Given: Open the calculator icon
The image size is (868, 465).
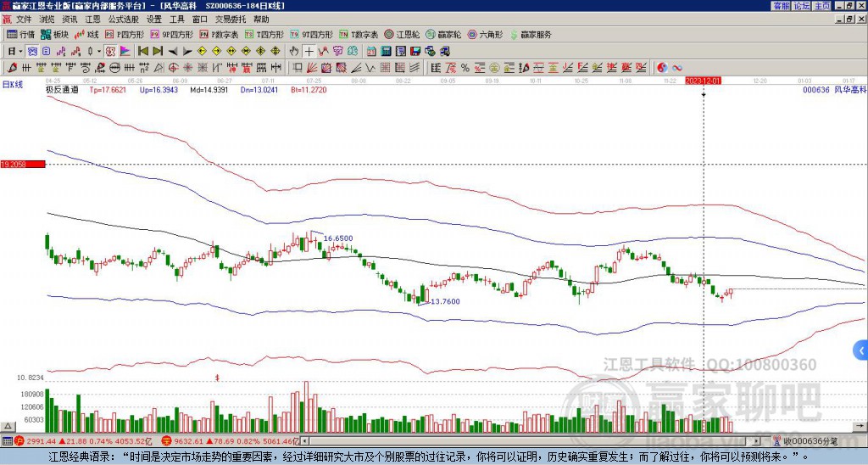Looking at the screenshot, I should pyautogui.click(x=386, y=52).
